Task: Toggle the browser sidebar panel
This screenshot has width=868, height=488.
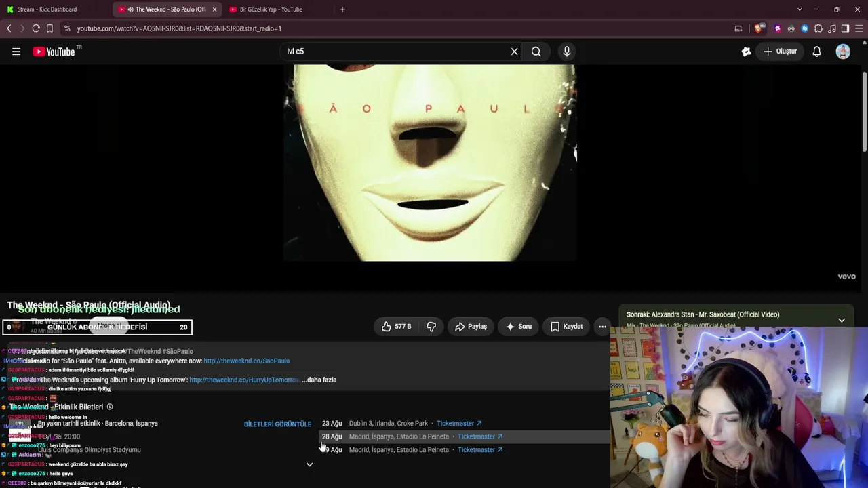Action: click(x=845, y=28)
